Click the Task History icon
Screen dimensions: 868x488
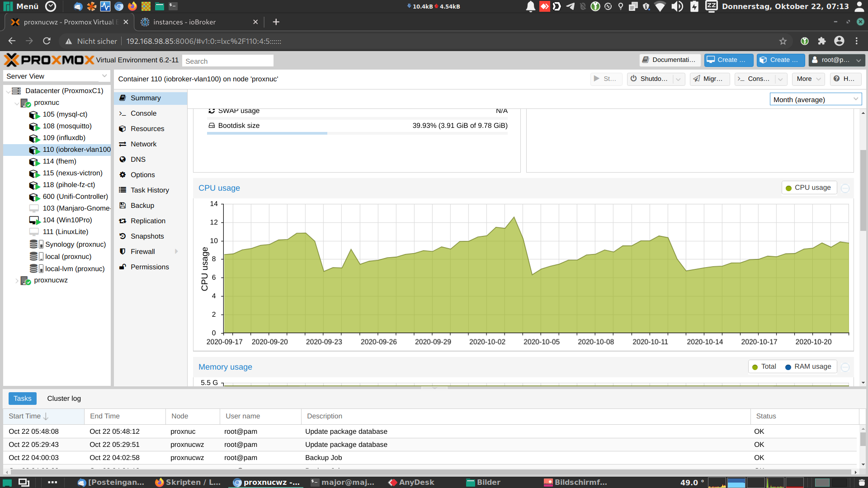[123, 190]
